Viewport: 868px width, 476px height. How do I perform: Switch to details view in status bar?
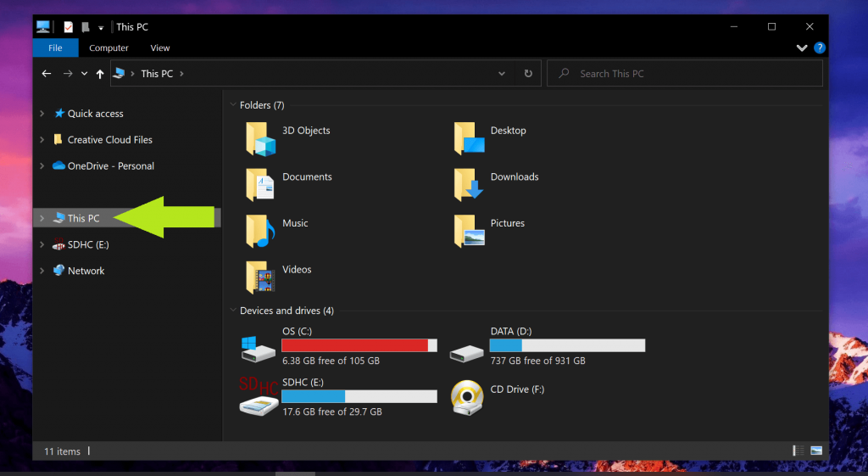[x=798, y=451]
